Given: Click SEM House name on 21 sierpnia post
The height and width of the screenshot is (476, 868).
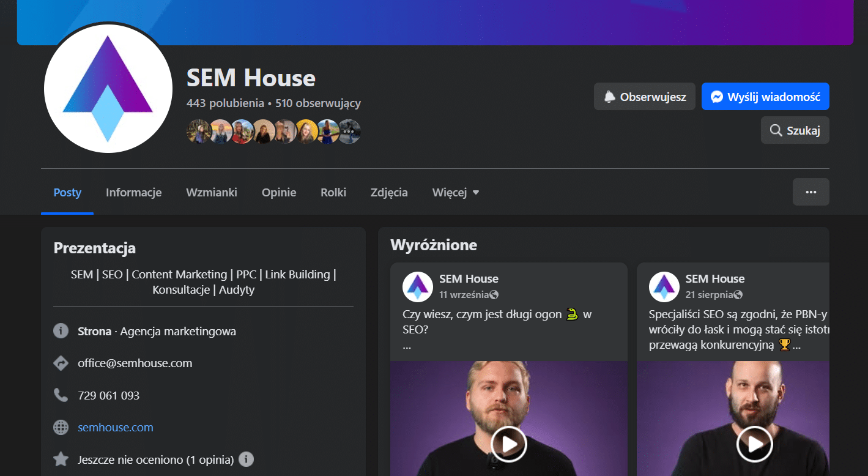Looking at the screenshot, I should coord(715,279).
